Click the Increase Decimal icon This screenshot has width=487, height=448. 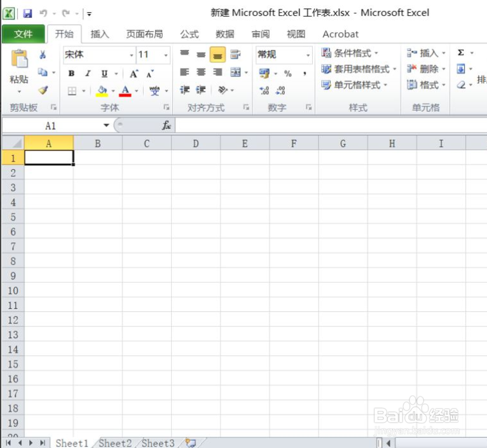pos(264,90)
